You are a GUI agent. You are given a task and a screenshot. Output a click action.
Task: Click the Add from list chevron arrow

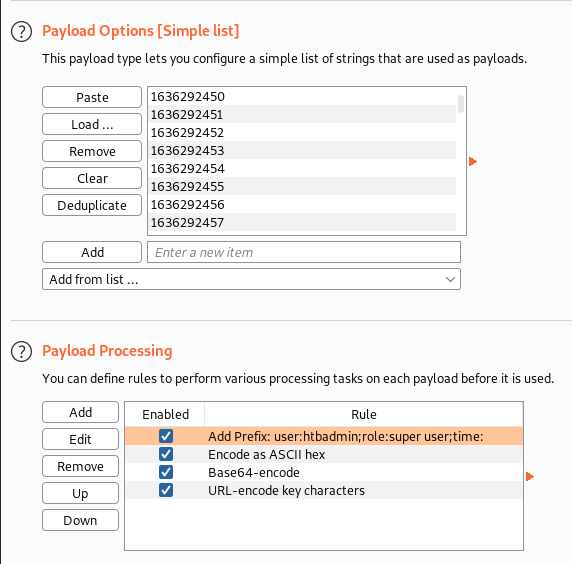[450, 279]
